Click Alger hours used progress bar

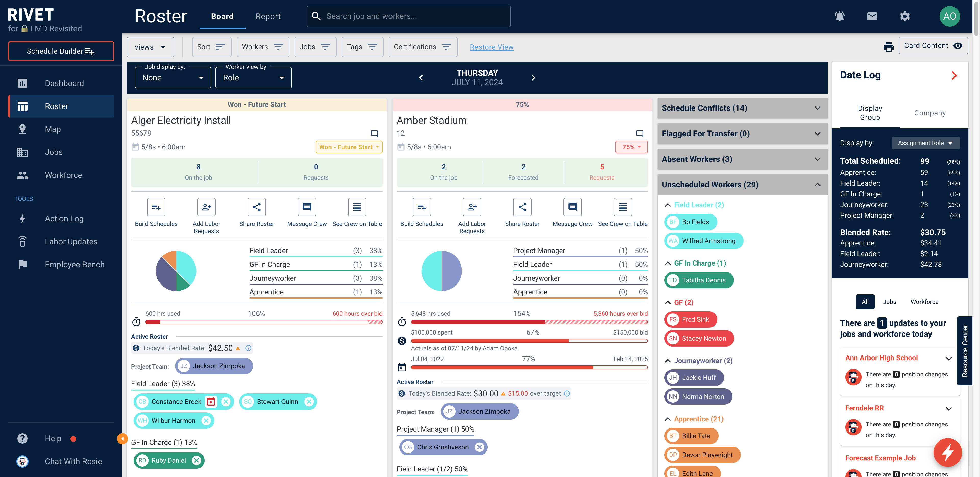coord(264,322)
